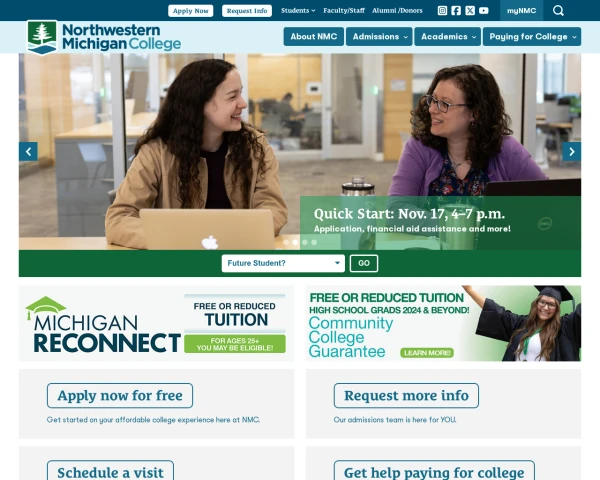Open the Admissions navigation menu
The height and width of the screenshot is (480, 600).
379,37
